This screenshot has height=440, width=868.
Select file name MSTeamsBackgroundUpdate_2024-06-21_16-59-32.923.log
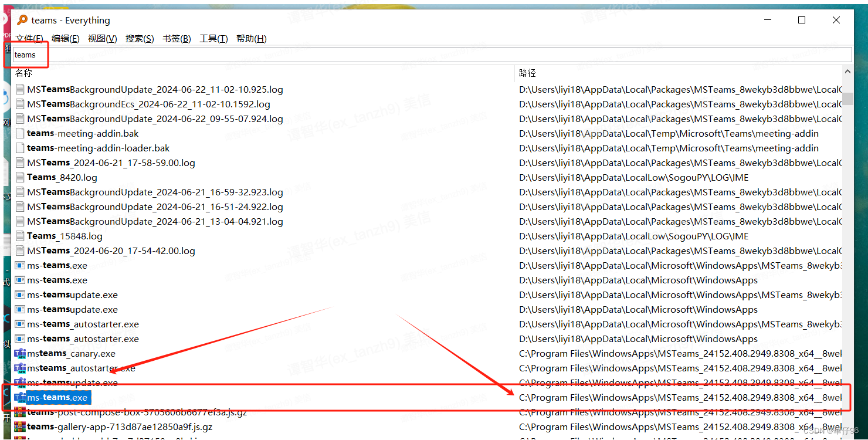[155, 192]
